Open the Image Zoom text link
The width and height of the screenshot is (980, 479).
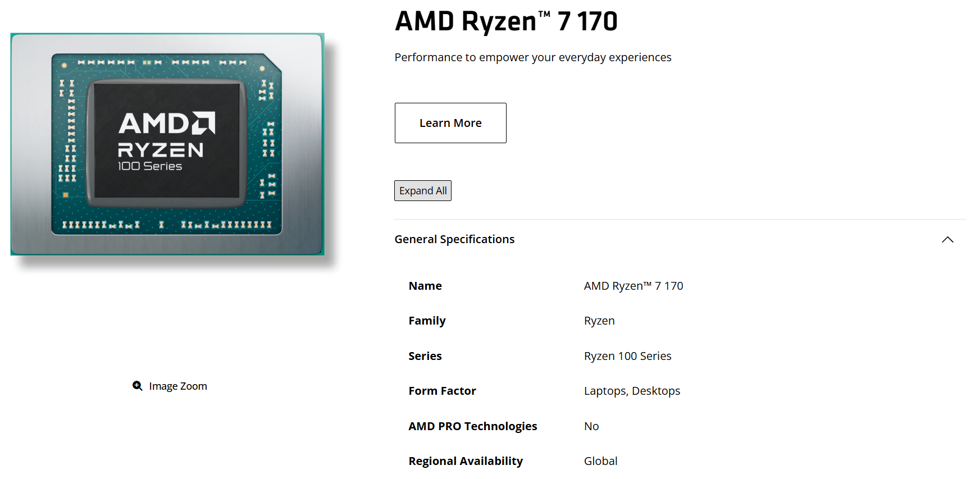pyautogui.click(x=177, y=386)
